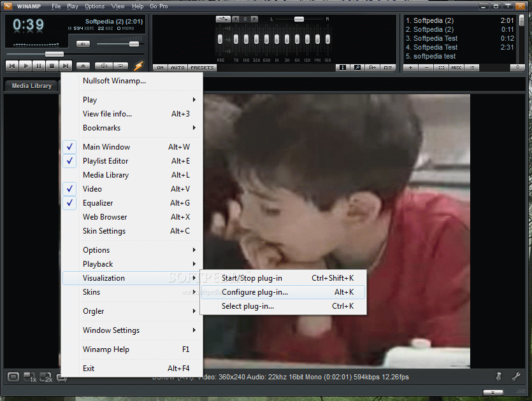Open the Options menu in menu bar
Viewport: 532px width, 401px height.
point(95,6)
